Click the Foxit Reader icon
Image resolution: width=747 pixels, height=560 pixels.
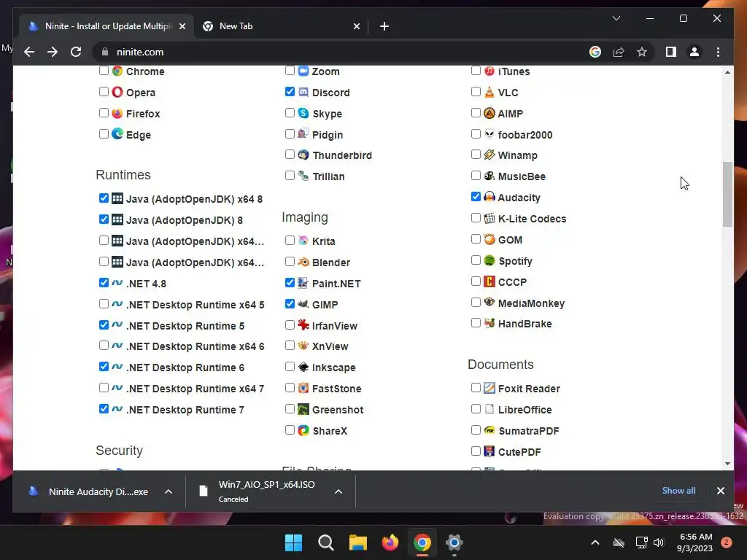[489, 388]
